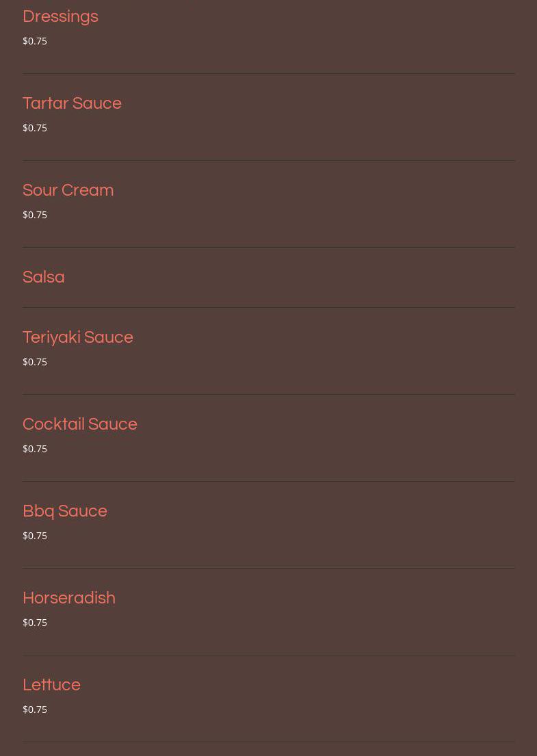This screenshot has width=537, height=756.
Task: Click the Dressings menu item title
Action: tap(60, 16)
